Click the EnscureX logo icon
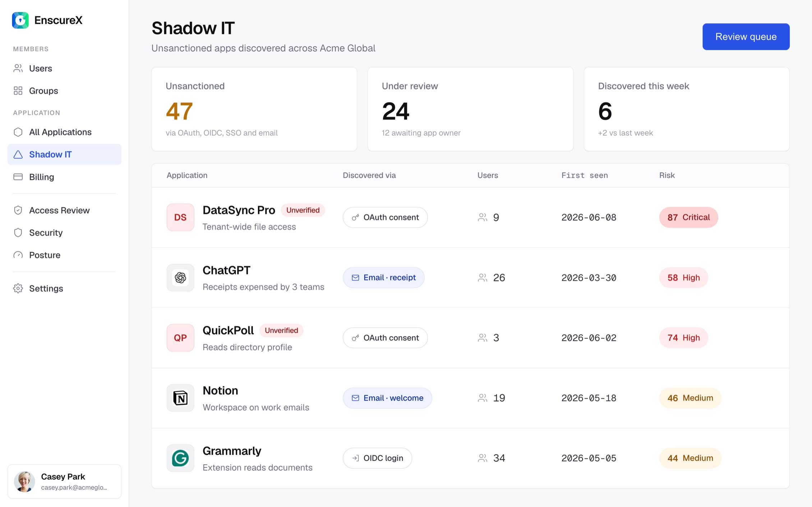812x507 pixels. click(20, 20)
